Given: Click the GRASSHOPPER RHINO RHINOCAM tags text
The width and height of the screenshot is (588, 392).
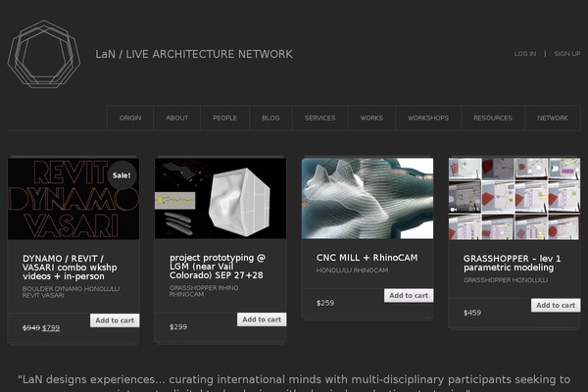Looking at the screenshot, I should [204, 291].
